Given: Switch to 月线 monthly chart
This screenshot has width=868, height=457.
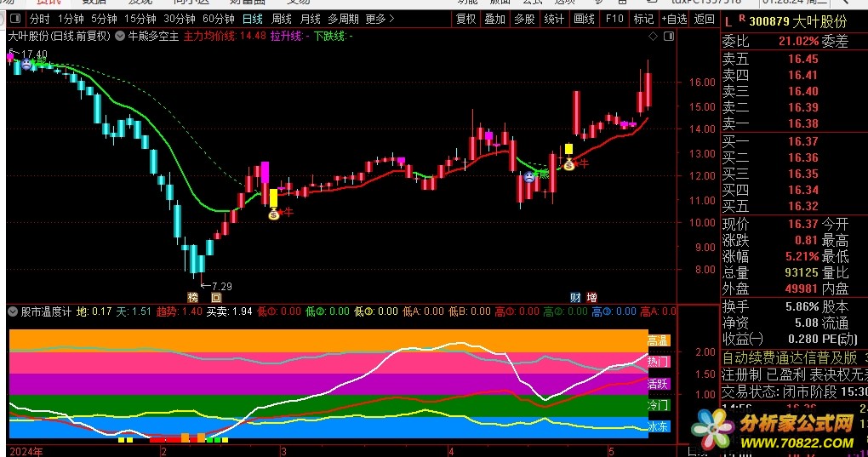Looking at the screenshot, I should tap(310, 19).
